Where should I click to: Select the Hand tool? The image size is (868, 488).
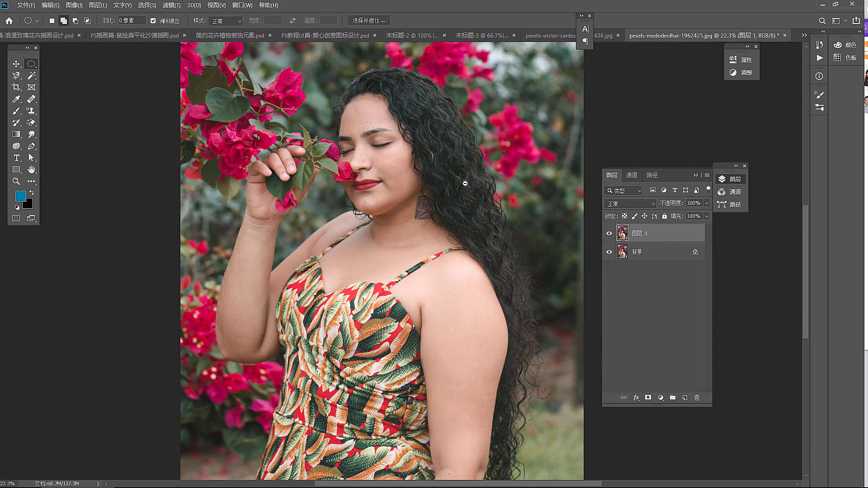(31, 169)
